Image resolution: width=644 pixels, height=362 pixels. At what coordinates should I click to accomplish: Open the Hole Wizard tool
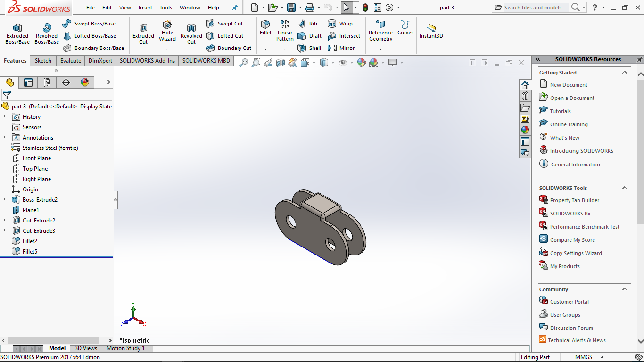point(167,31)
